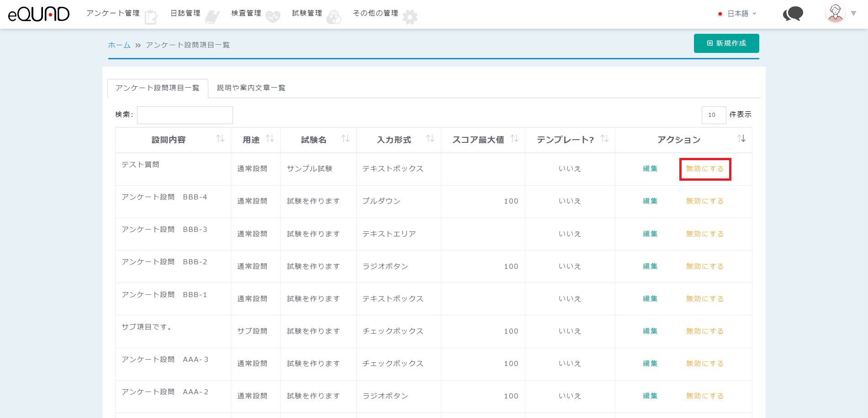
Task: Open the その他の管理 menu
Action: (x=376, y=13)
